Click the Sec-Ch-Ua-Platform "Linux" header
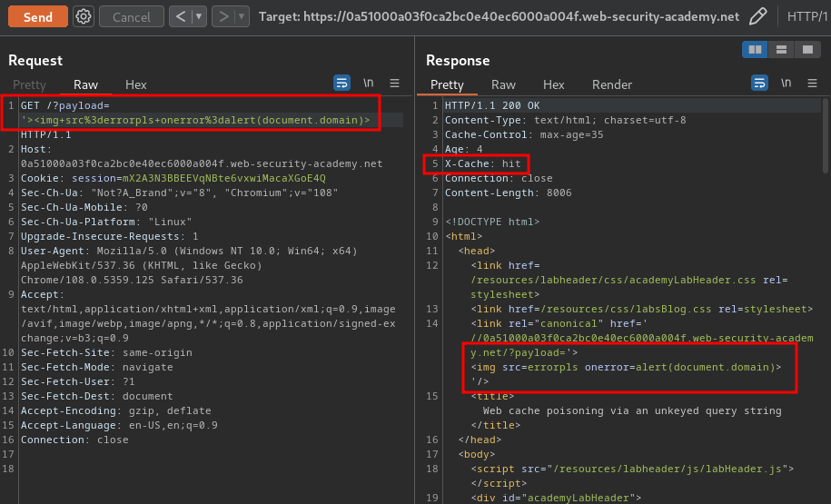The height and width of the screenshot is (504, 831). click(x=106, y=222)
